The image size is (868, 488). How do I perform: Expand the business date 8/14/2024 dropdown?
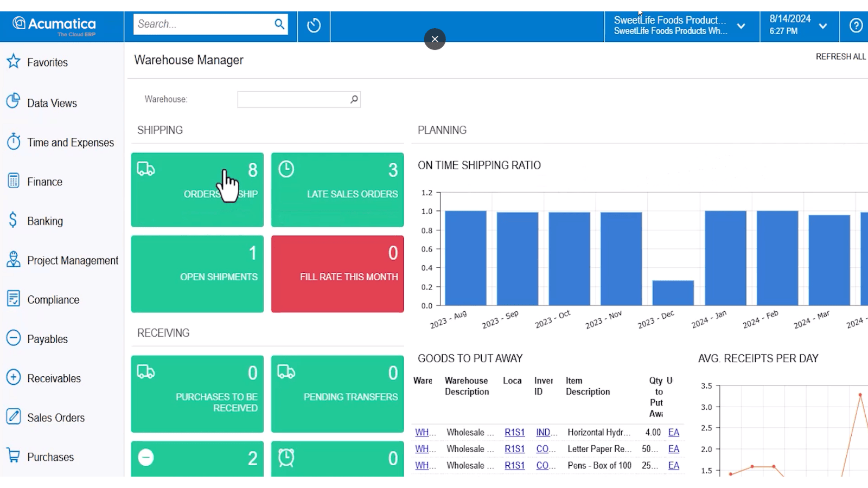point(823,26)
